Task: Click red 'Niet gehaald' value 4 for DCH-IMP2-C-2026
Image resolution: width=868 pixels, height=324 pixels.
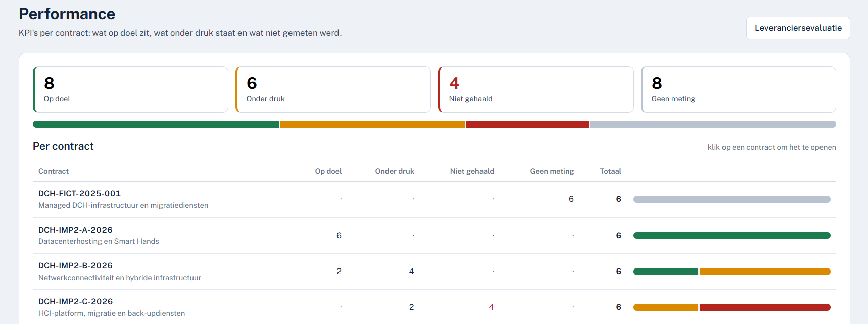Action: [x=491, y=307]
